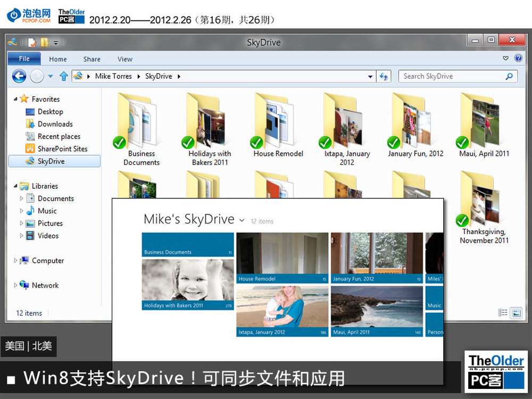Viewport: 532px width, 399px height.
Task: Expand the ribbon with chevron
Action: click(505, 58)
